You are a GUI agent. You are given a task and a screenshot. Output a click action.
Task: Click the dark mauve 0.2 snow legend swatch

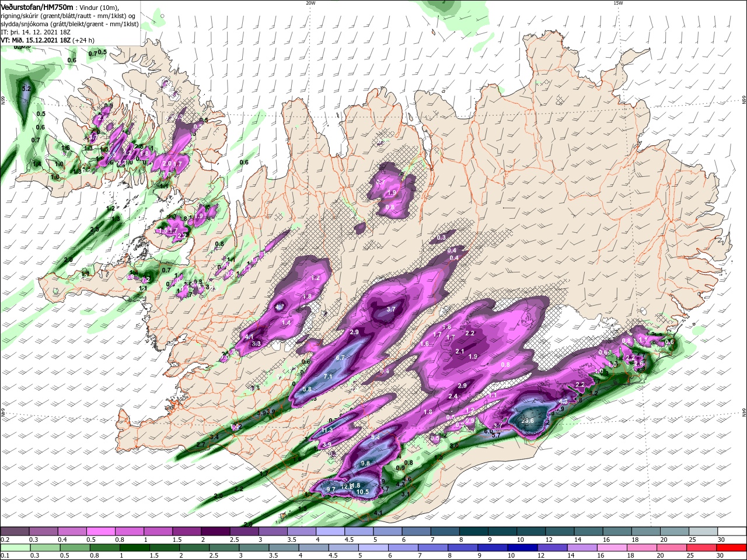coord(15,531)
